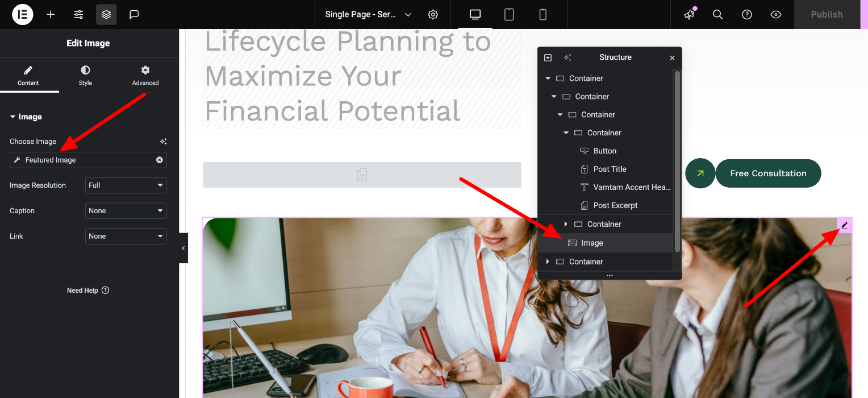Toggle preview with the eye icon
This screenshot has height=398, width=868.
click(x=776, y=14)
